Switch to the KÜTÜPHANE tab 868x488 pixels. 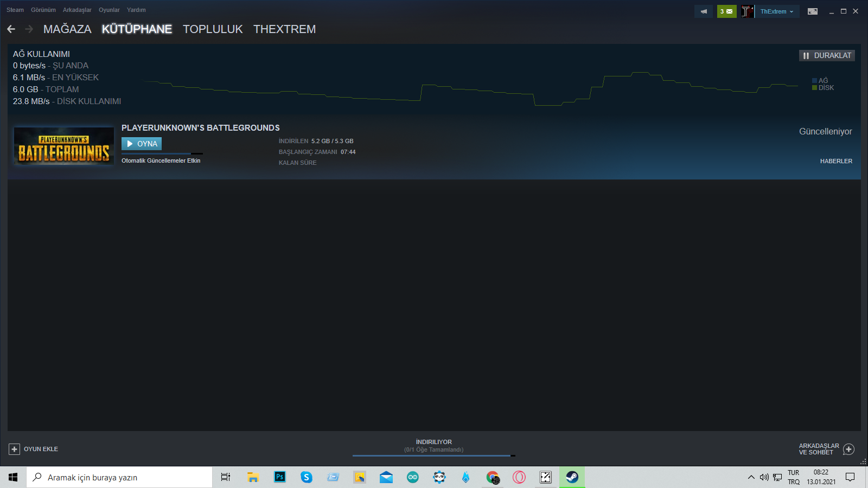coord(137,29)
